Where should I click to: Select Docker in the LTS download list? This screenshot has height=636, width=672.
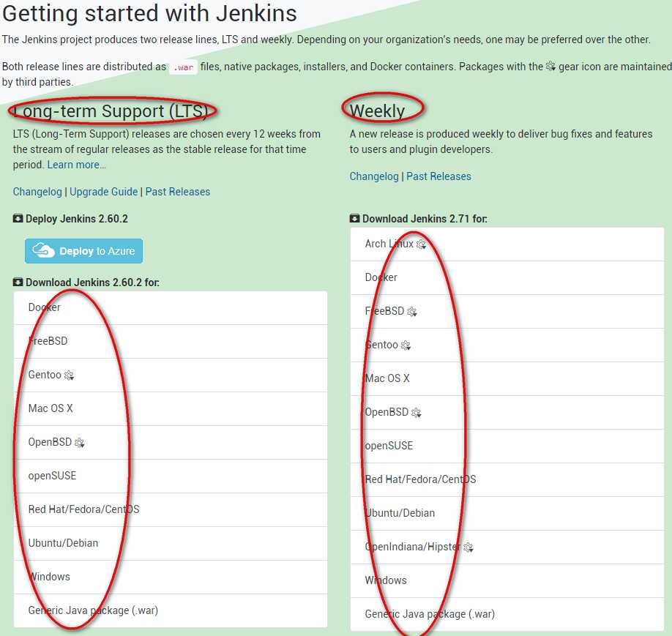pos(171,307)
